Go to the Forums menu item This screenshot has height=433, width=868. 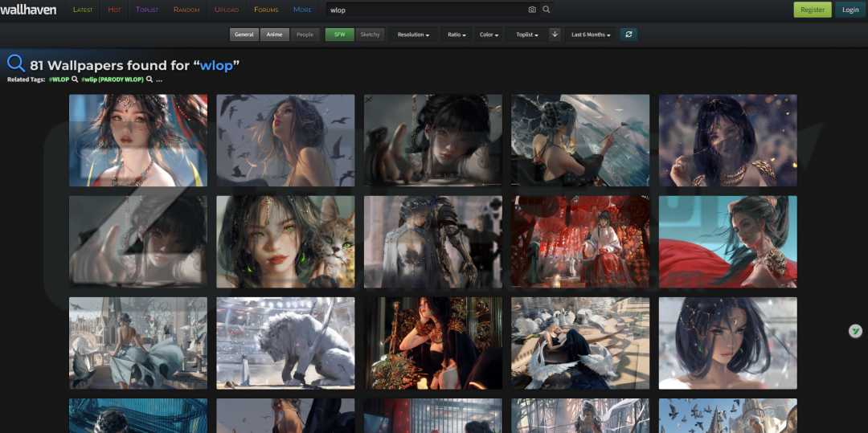[266, 10]
